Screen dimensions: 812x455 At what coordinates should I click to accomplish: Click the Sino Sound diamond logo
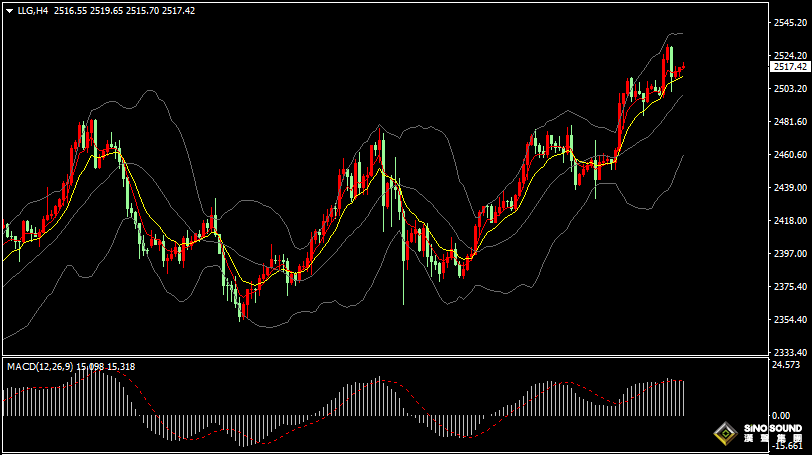pos(724,434)
